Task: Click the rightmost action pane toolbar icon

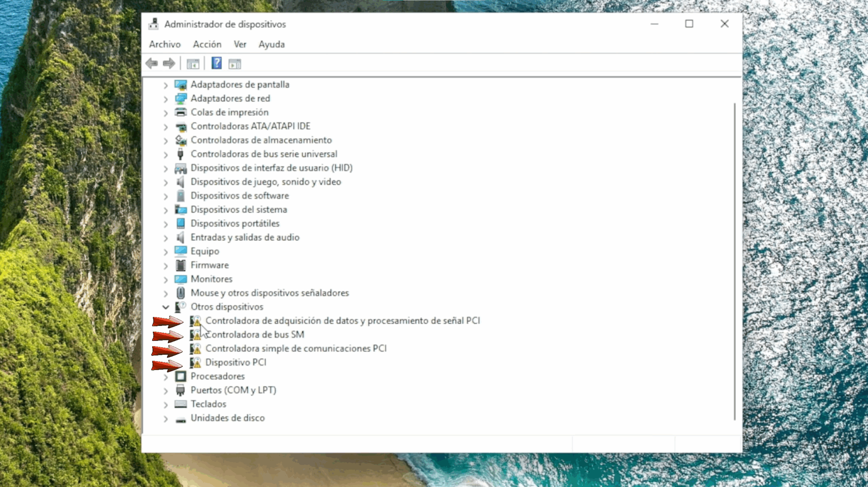Action: [x=235, y=63]
